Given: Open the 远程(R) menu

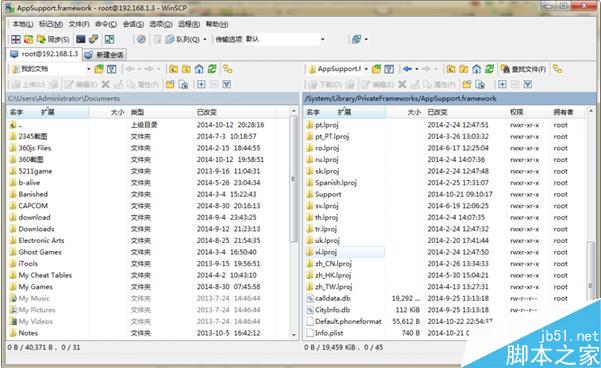Looking at the screenshot, I should pyautogui.click(x=189, y=24).
